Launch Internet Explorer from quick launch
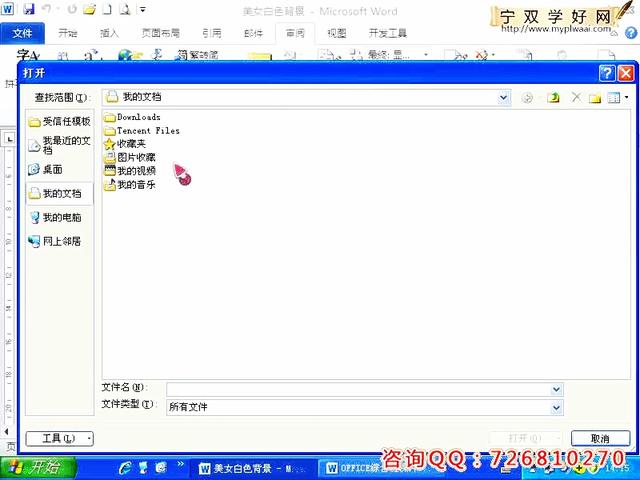The height and width of the screenshot is (480, 640). click(x=125, y=468)
